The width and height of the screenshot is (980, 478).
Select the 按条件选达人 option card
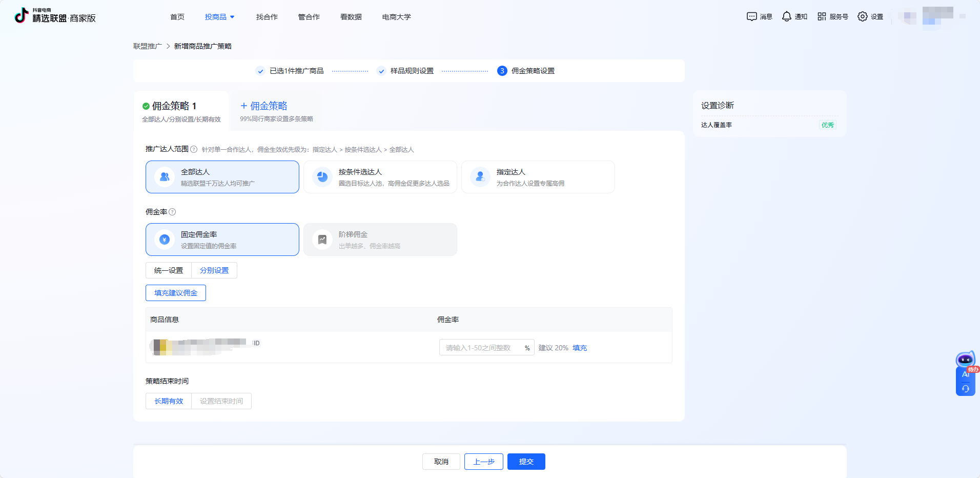pos(380,177)
